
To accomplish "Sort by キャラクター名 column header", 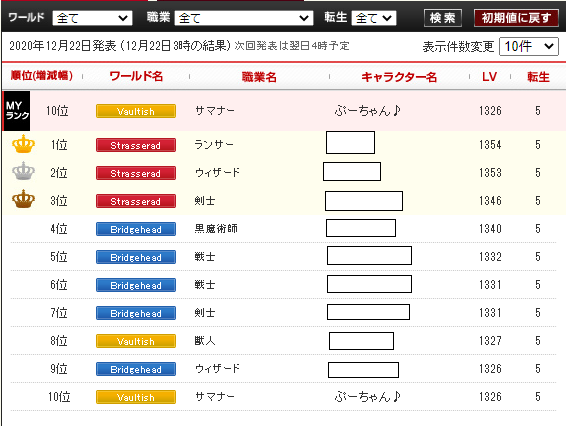I will pyautogui.click(x=399, y=77).
